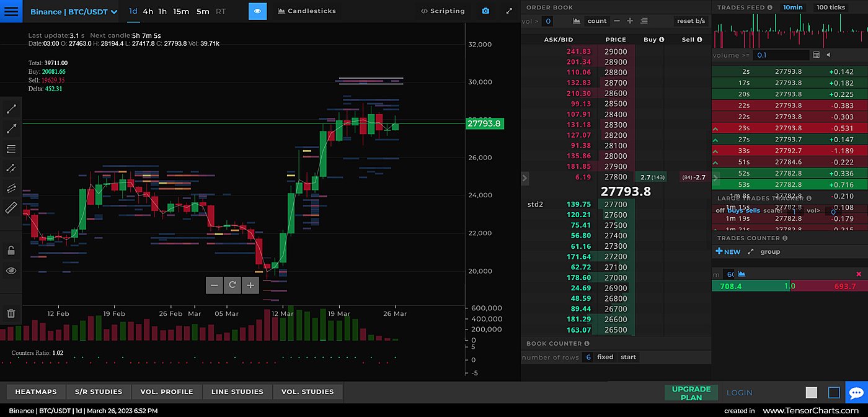Select the light theme white square

tap(812, 392)
